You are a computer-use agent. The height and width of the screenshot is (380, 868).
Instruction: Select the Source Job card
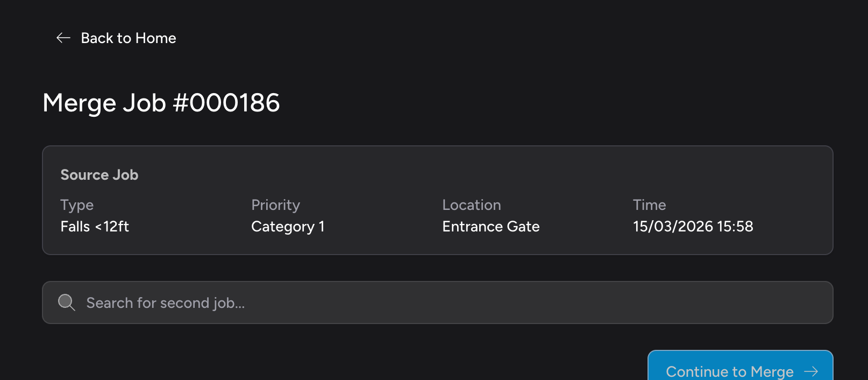click(x=437, y=199)
